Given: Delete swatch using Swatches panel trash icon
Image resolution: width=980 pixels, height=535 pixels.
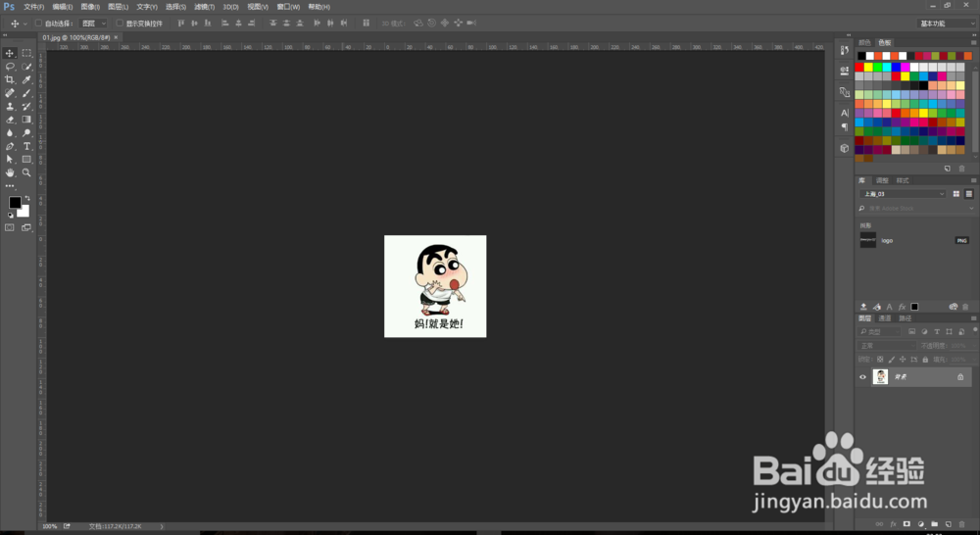Looking at the screenshot, I should click(x=962, y=169).
